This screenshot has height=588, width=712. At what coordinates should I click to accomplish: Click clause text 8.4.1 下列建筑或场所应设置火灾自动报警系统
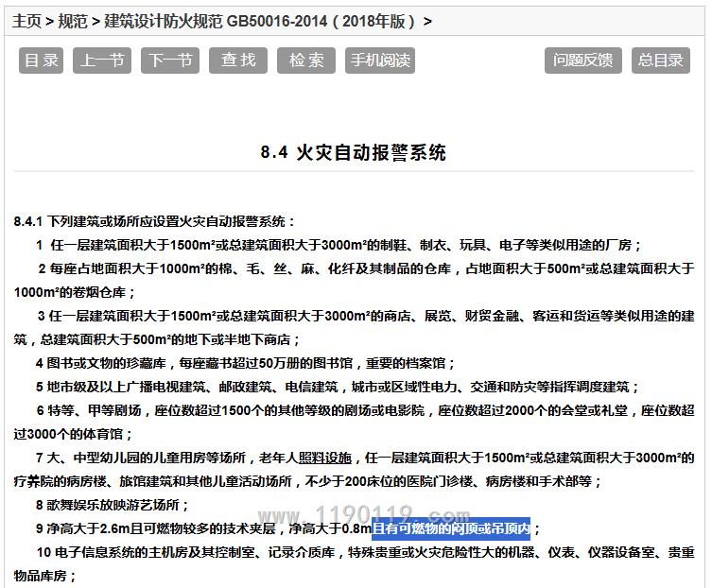click(x=154, y=221)
